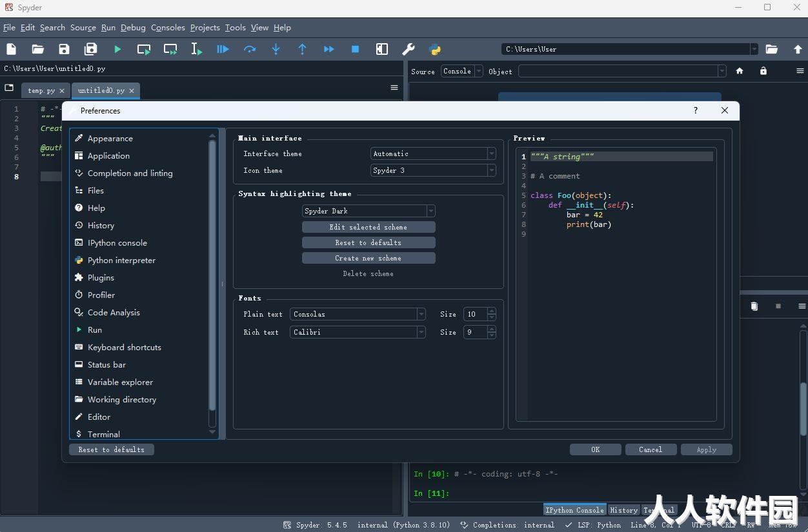
Task: Click Run selection or current line icon
Action: pos(197,49)
